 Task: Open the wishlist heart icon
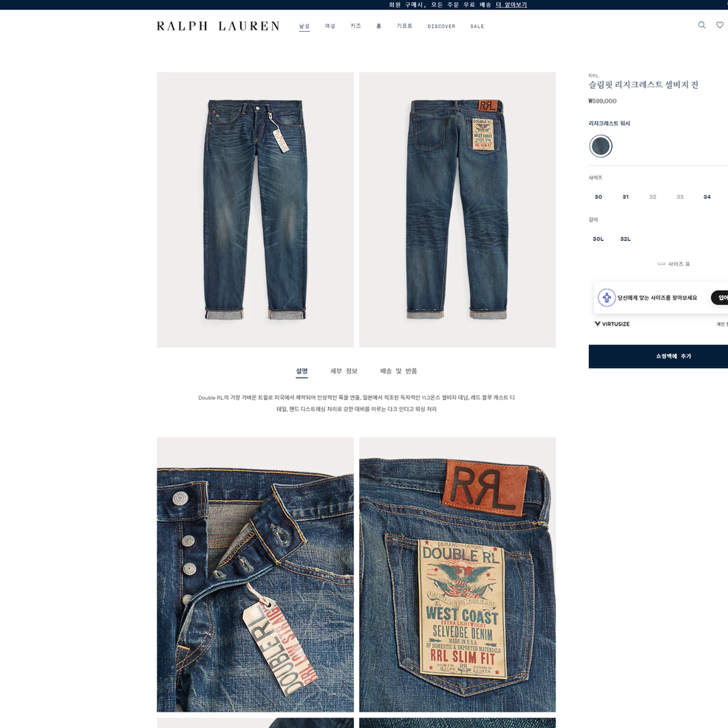pos(720,25)
